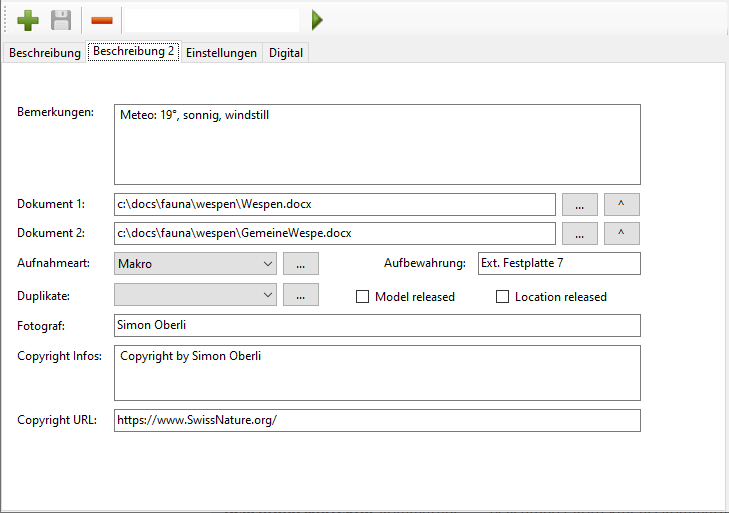729x513 pixels.
Task: Click into the Bemerkungen text area
Action: click(376, 144)
